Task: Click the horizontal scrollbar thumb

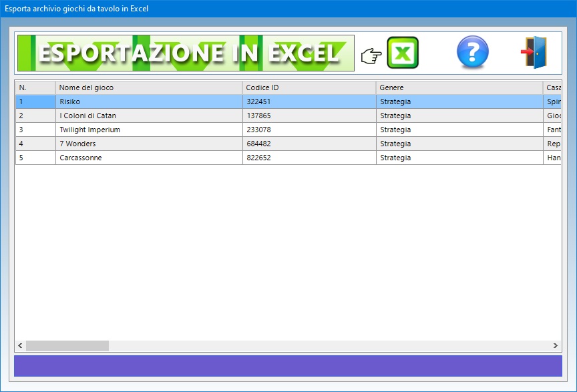Action: coord(67,346)
